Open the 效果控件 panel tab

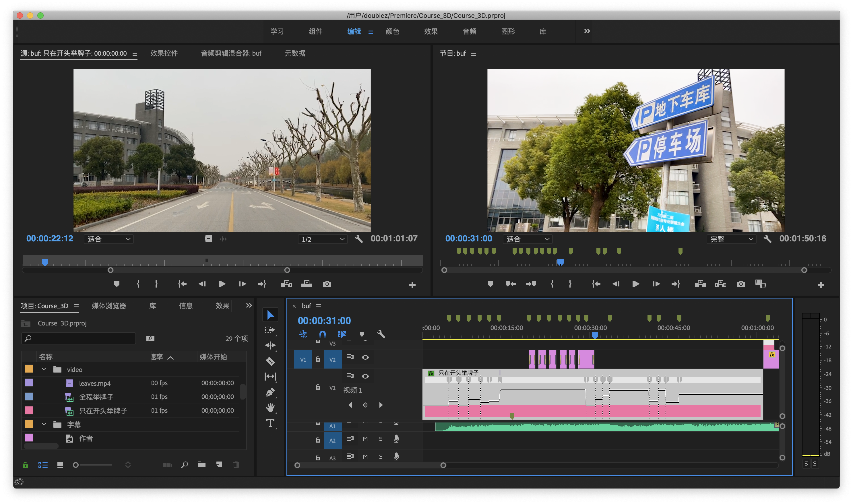pos(164,53)
